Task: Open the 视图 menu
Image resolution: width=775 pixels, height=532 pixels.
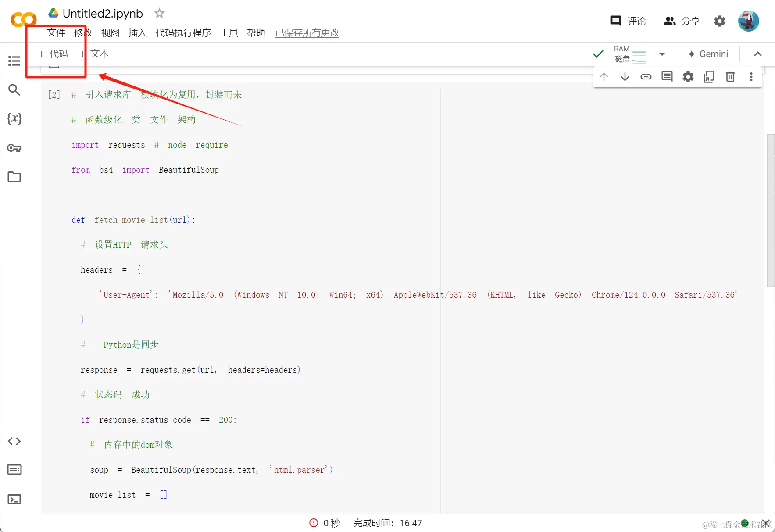Action: click(x=110, y=32)
